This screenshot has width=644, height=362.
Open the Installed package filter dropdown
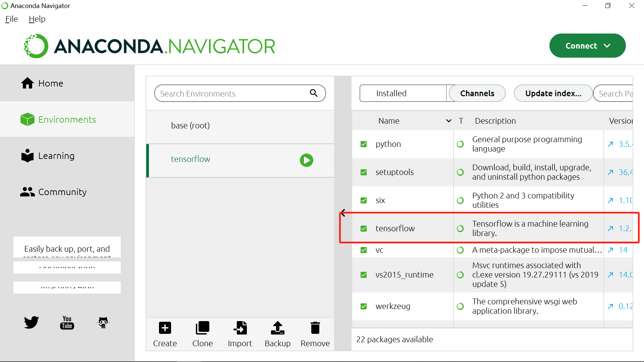pyautogui.click(x=403, y=93)
